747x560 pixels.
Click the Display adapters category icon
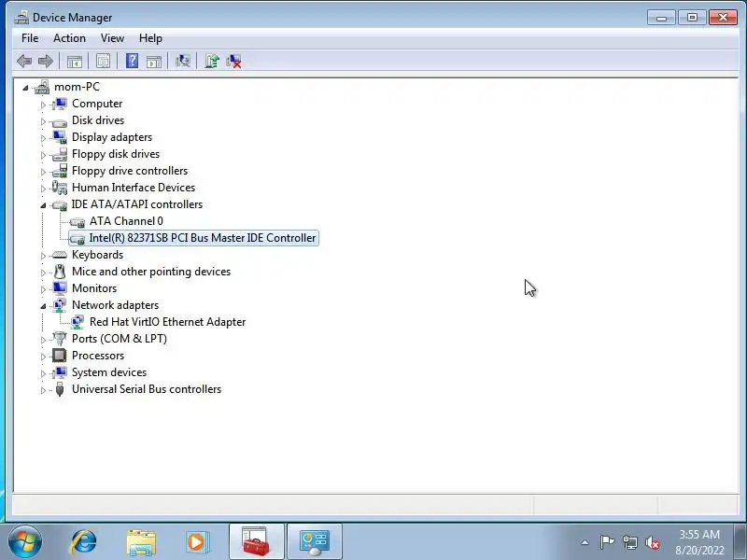[60, 137]
